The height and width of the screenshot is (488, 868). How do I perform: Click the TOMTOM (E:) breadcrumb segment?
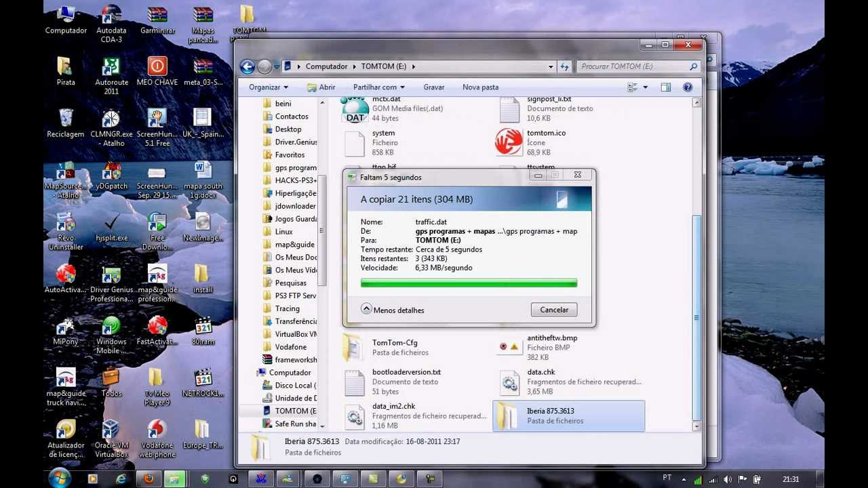(384, 66)
